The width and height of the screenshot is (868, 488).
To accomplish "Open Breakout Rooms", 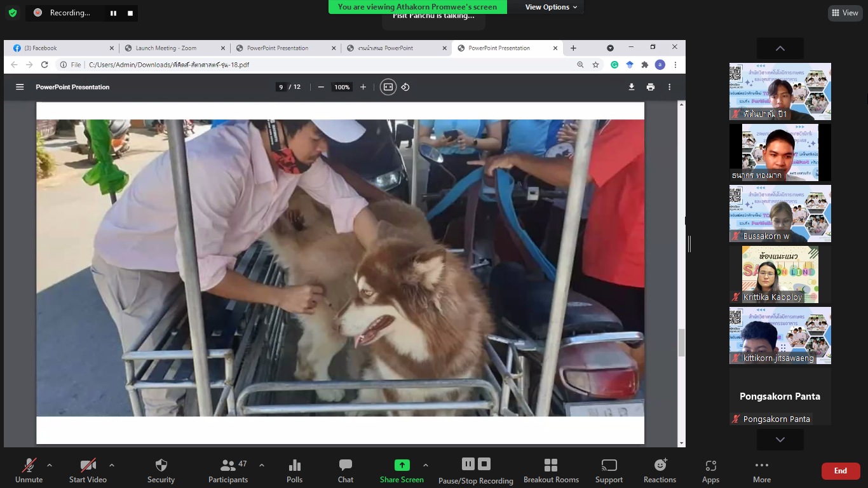I will tap(551, 470).
